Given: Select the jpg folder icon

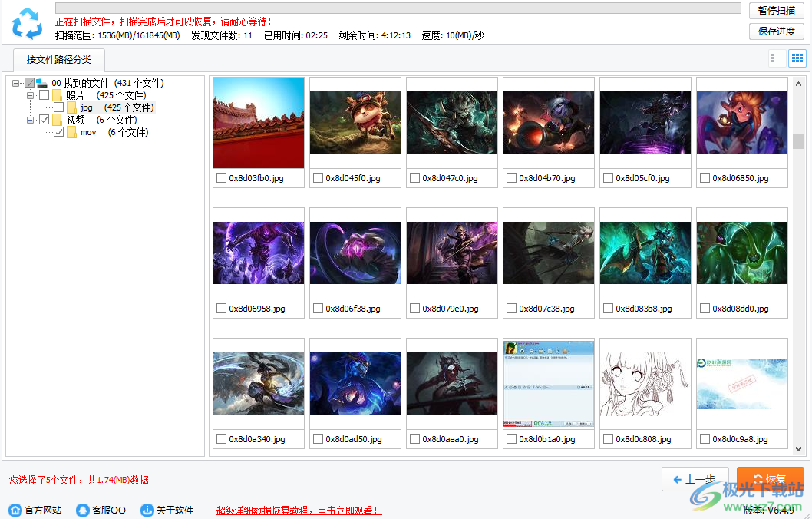Looking at the screenshot, I should pos(71,107).
